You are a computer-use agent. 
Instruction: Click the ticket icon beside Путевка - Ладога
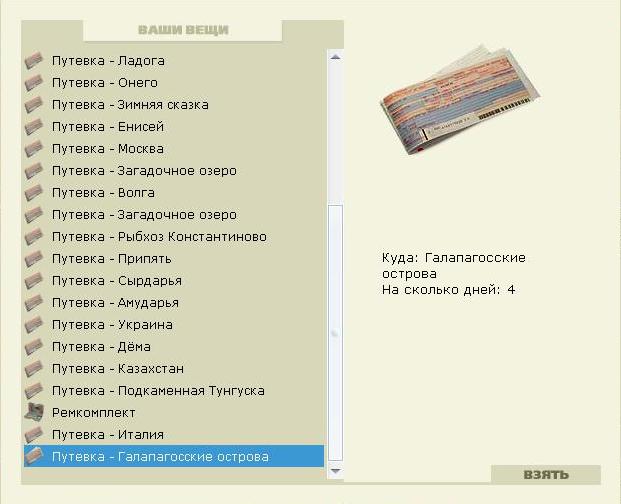pyautogui.click(x=34, y=61)
